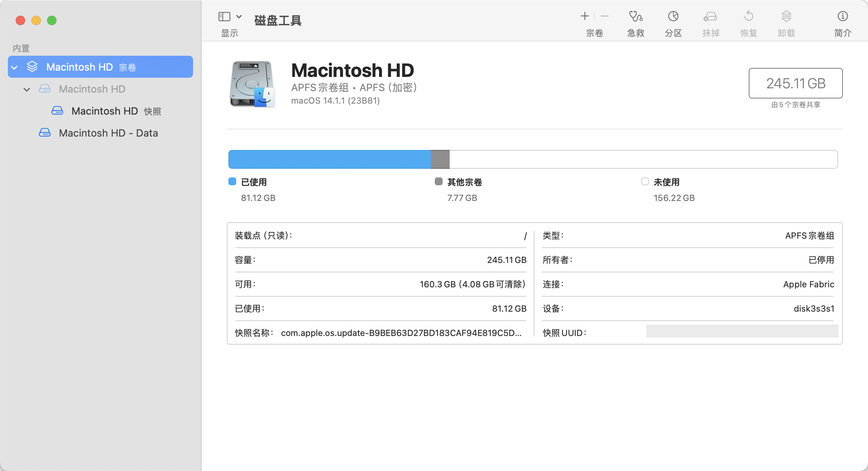
Task: Click the Restore (恢复) arrow icon
Action: click(749, 16)
